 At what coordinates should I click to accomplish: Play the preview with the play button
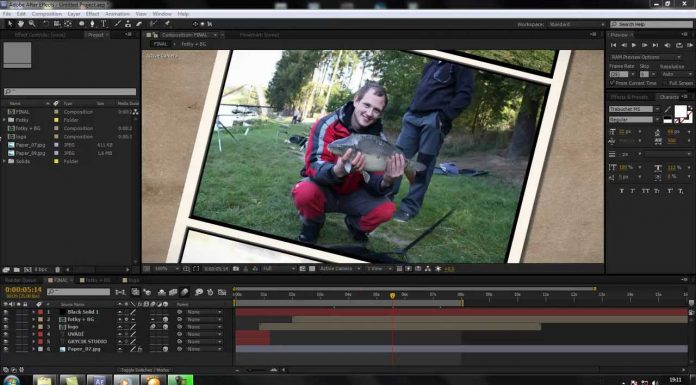634,45
